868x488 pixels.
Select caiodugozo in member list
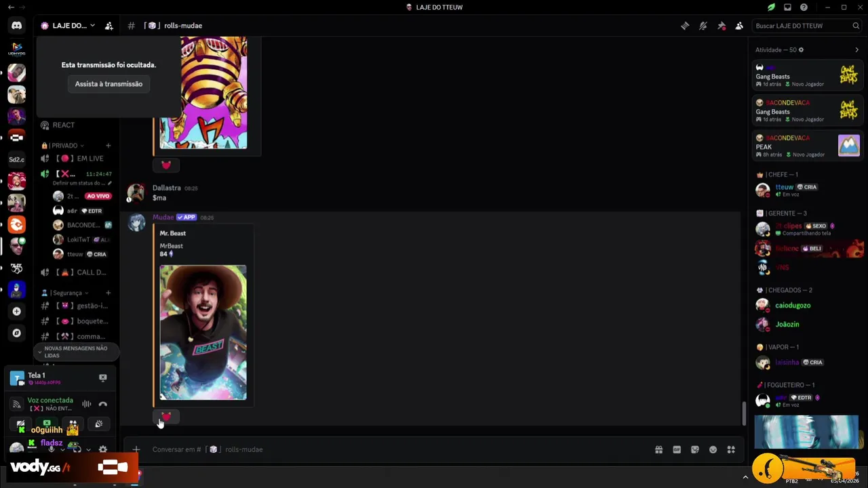pyautogui.click(x=807, y=305)
